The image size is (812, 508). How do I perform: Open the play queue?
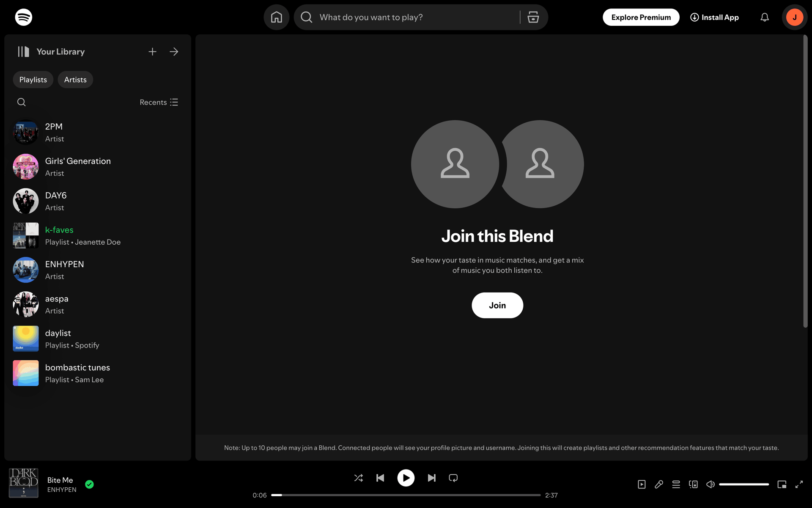676,484
